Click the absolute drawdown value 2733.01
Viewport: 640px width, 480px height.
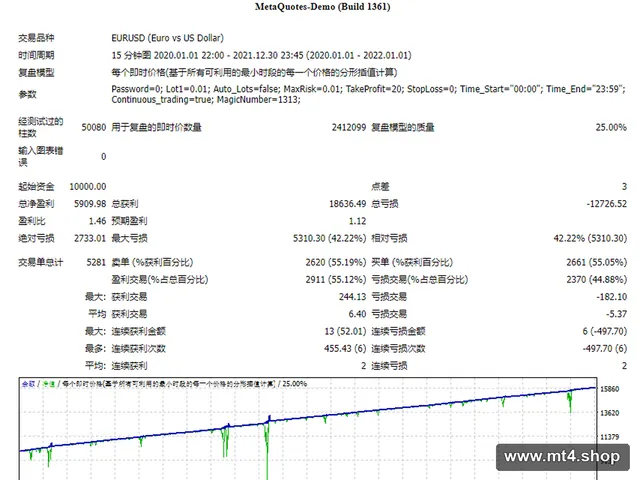[90, 238]
